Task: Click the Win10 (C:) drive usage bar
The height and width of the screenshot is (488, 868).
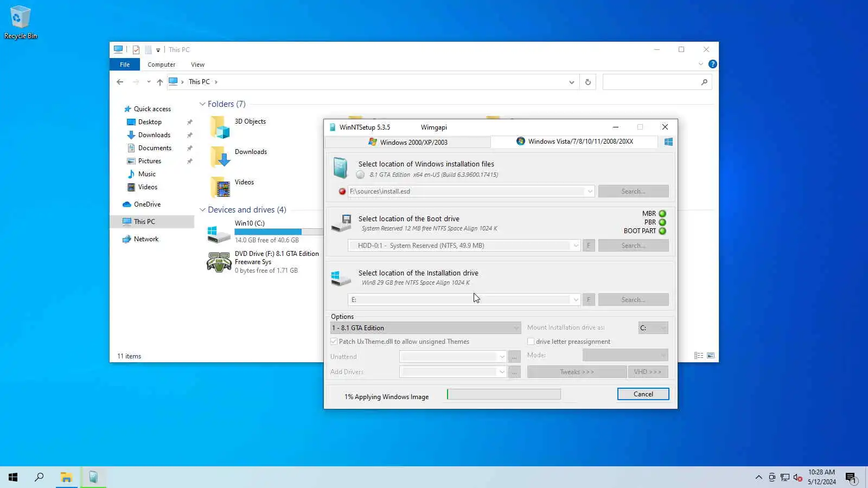Action: 279,232
